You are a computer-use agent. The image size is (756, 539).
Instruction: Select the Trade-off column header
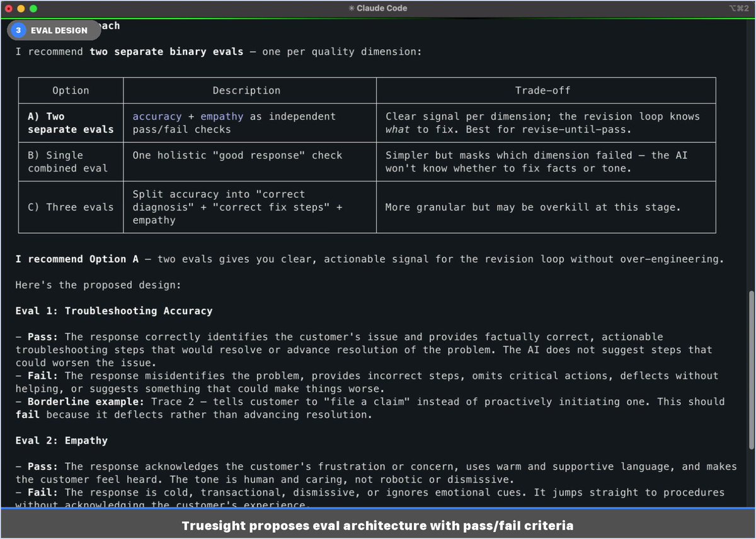(x=542, y=91)
